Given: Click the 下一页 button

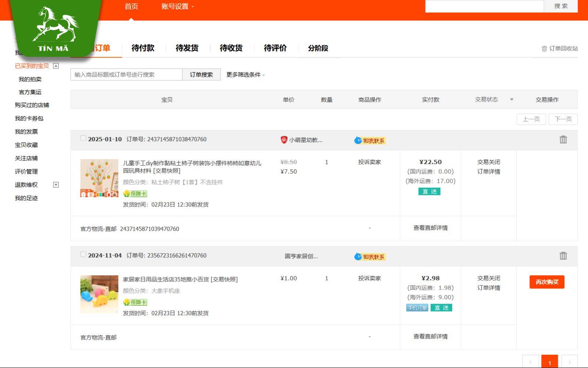Looking at the screenshot, I should pos(563,119).
